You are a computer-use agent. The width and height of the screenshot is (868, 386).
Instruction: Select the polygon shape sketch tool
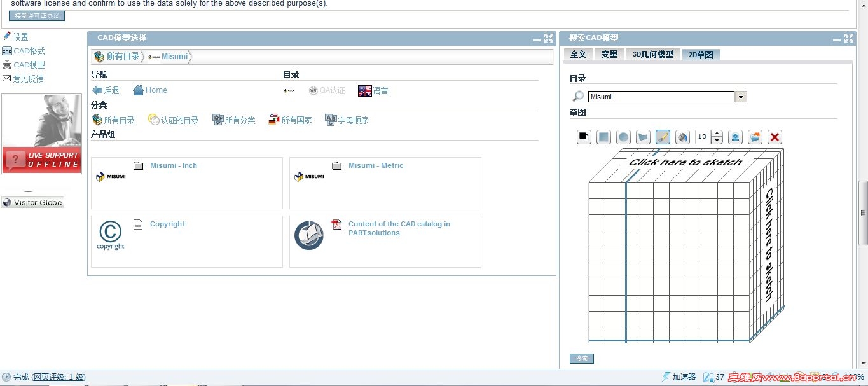coord(644,137)
